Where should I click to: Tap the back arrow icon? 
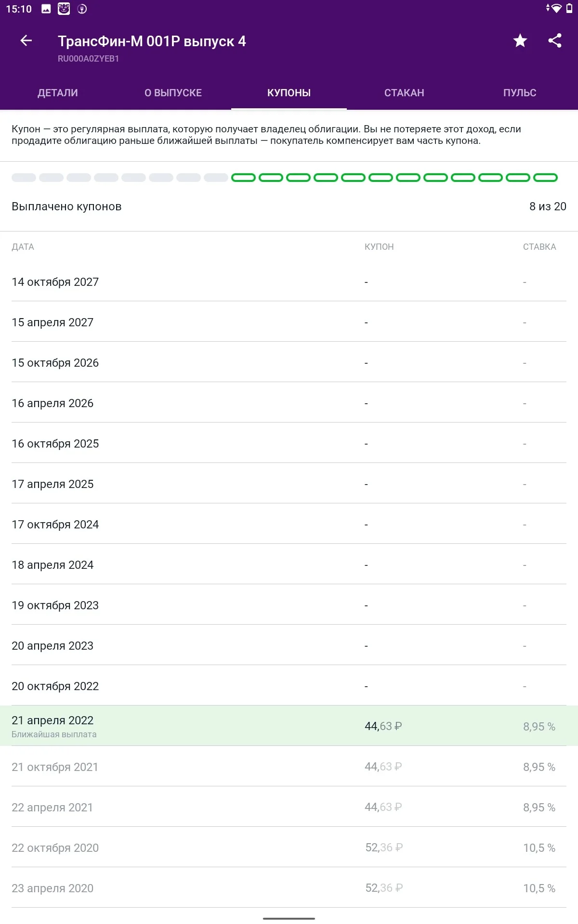coord(26,41)
